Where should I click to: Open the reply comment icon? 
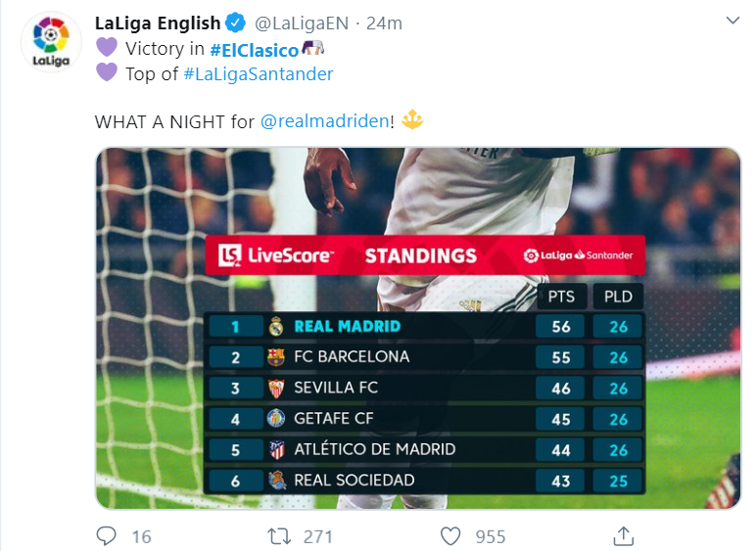[x=106, y=535]
